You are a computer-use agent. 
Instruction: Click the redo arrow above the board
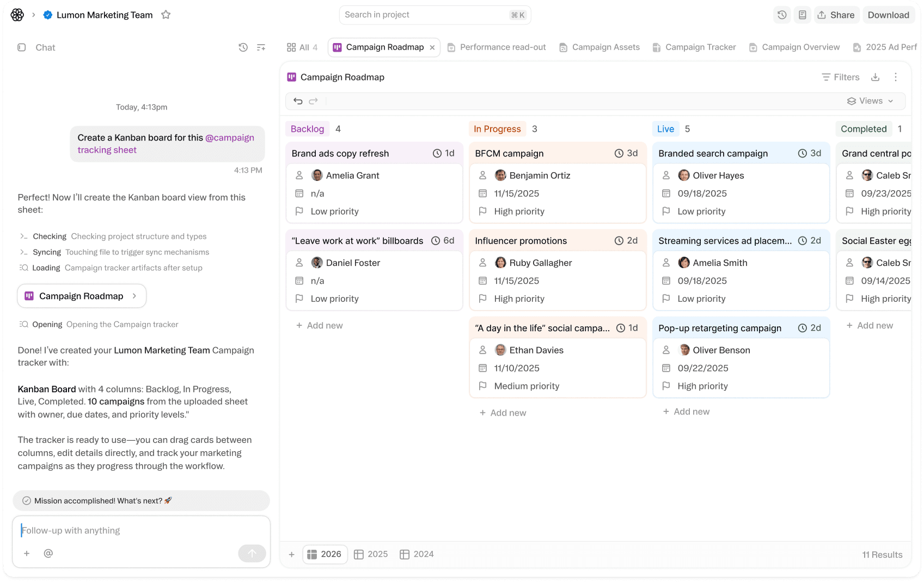click(x=314, y=101)
